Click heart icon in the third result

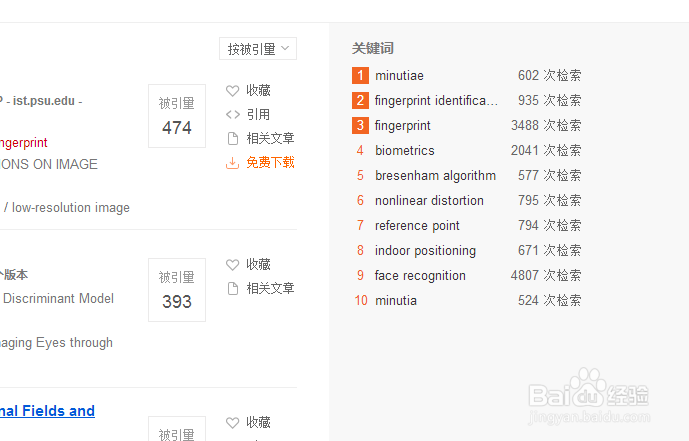point(233,423)
